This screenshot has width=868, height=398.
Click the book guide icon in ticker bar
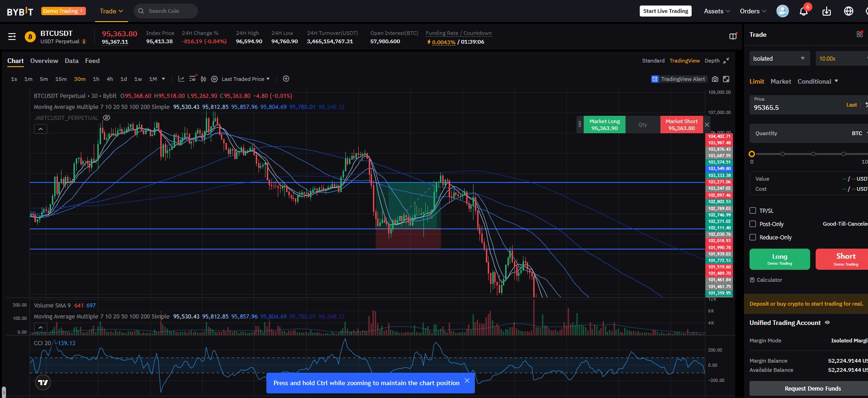point(733,36)
